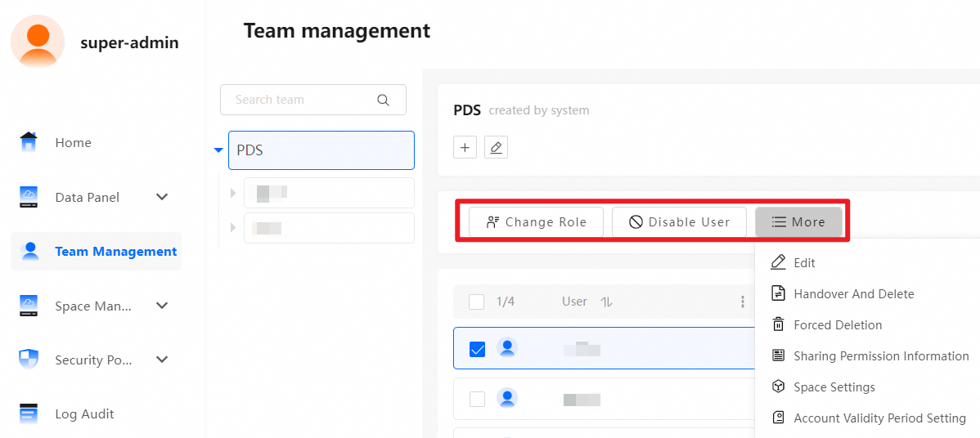Check the second user row checkbox

pos(477,399)
